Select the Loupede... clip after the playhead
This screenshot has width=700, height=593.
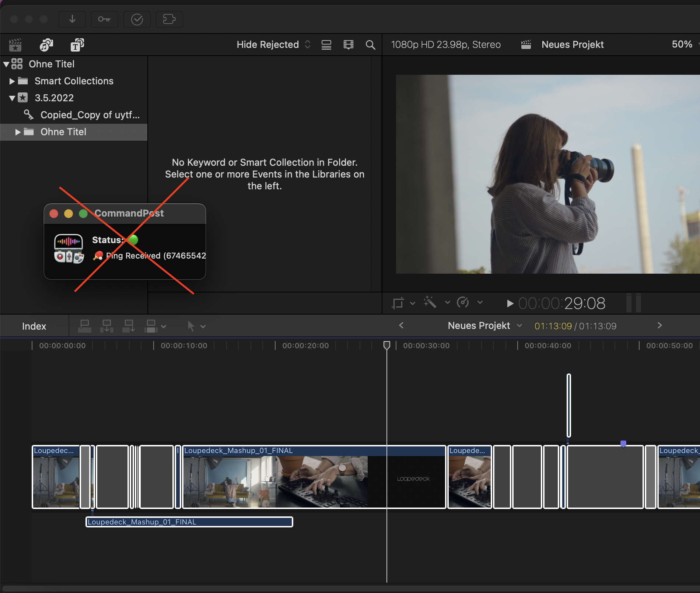point(470,477)
